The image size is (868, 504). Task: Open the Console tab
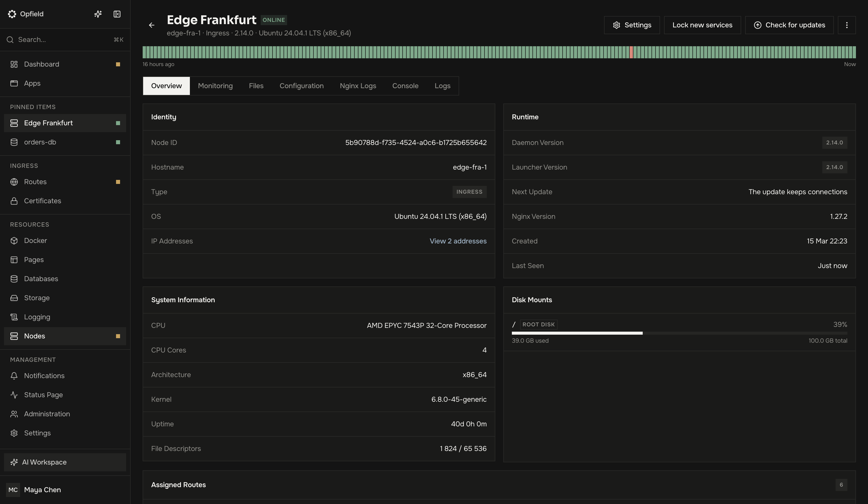[405, 86]
